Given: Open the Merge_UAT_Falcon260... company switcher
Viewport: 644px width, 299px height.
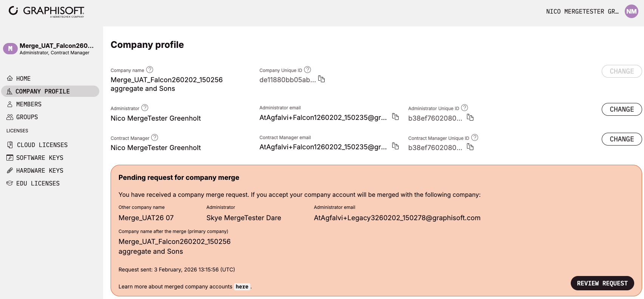Looking at the screenshot, I should click(57, 46).
